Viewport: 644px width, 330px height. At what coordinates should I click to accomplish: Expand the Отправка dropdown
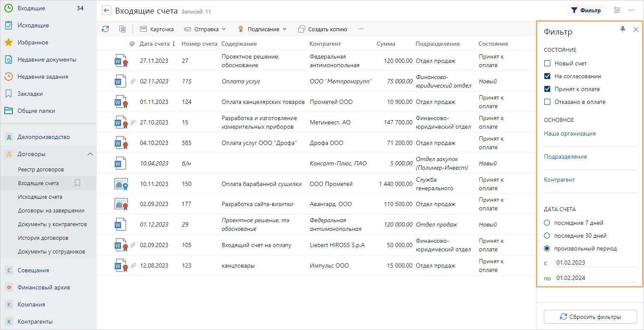coord(205,29)
